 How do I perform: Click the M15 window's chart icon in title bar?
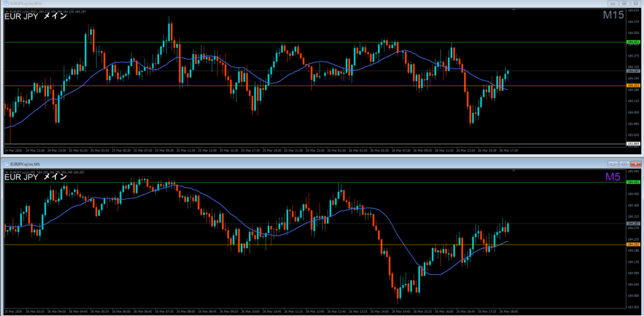(6, 3)
